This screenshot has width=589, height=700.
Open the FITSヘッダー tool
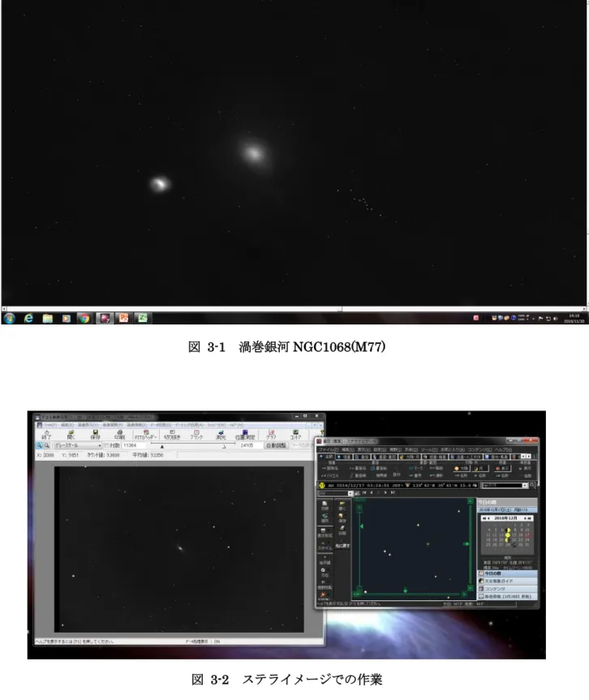(145, 435)
